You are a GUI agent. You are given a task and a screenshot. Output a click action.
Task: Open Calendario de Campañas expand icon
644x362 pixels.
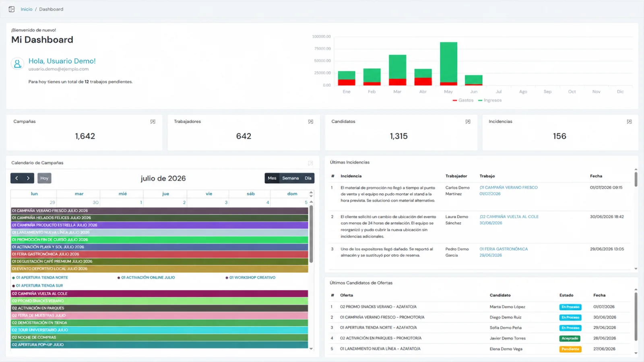pos(310,163)
